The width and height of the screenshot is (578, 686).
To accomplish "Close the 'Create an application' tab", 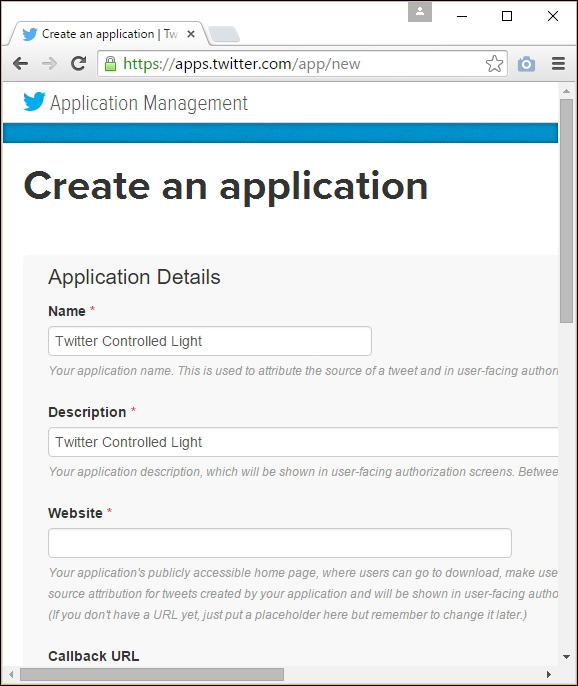I will pos(191,34).
